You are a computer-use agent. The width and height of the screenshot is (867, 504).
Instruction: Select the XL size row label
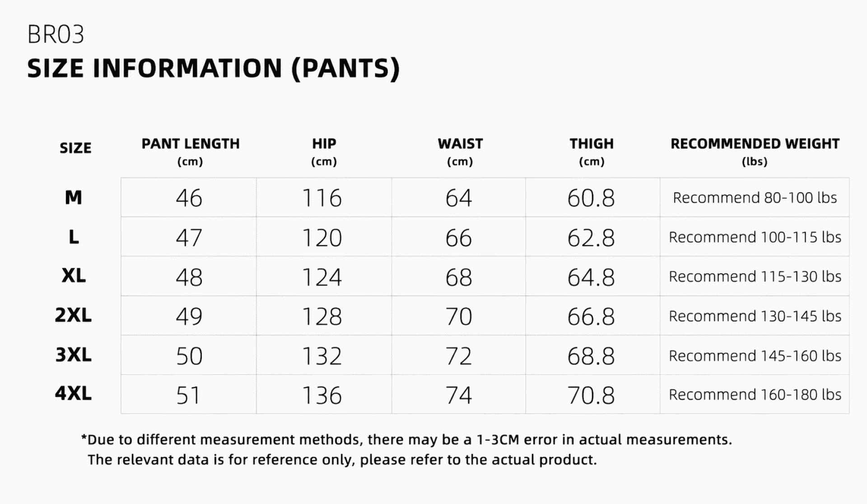coord(74,275)
